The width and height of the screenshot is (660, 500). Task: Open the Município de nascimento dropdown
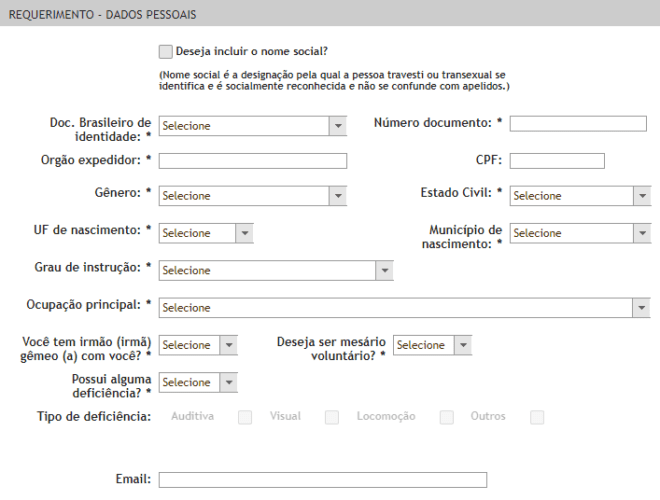coord(580,233)
